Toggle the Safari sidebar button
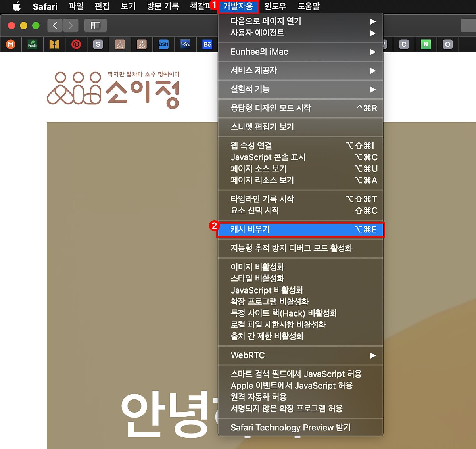This screenshot has width=476, height=449. (96, 25)
